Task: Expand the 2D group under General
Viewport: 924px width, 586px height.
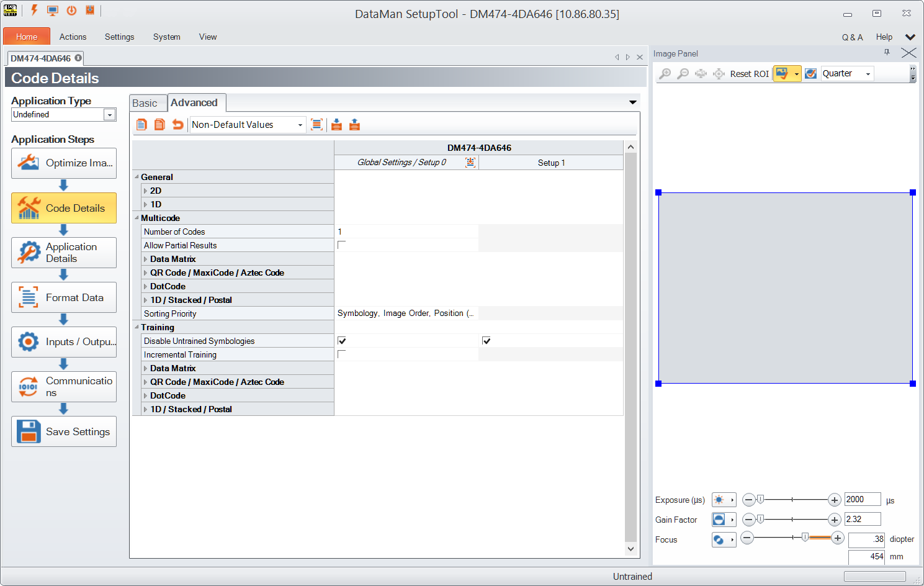Action: (x=146, y=191)
